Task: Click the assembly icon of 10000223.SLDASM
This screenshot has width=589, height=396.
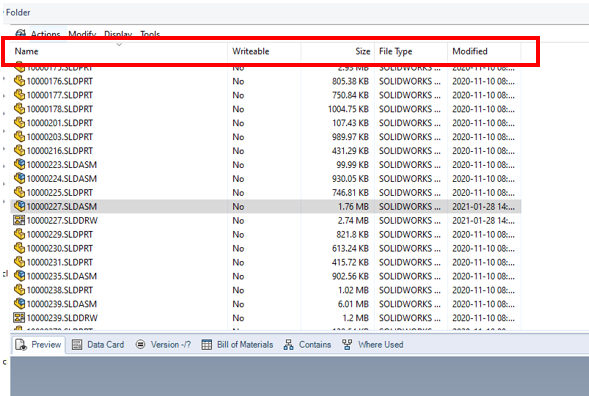Action: [x=19, y=164]
